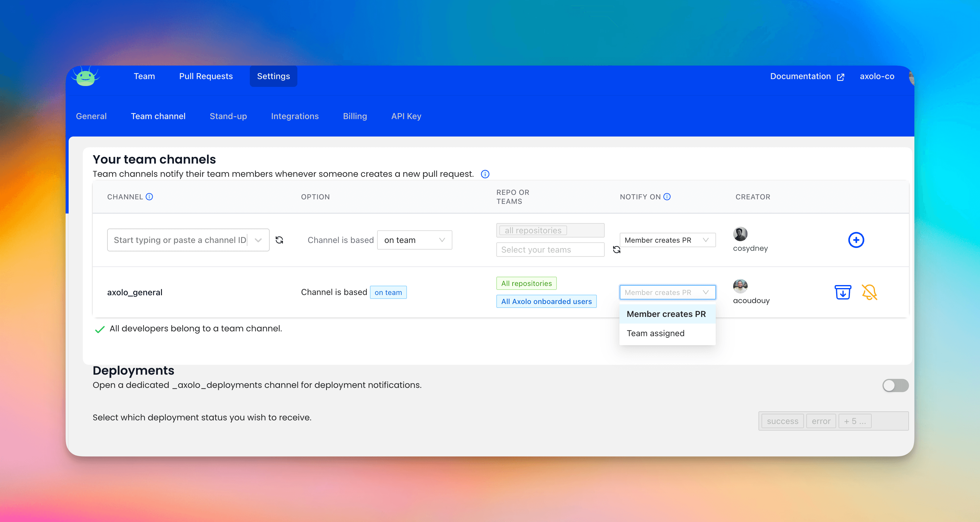
Task: Click the archive icon for axolo_general
Action: (x=843, y=292)
